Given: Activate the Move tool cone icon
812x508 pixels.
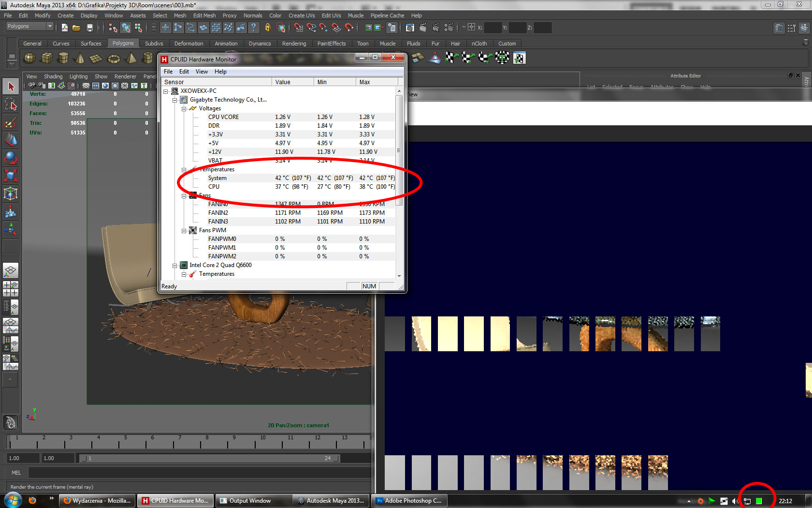Looking at the screenshot, I should (x=11, y=140).
